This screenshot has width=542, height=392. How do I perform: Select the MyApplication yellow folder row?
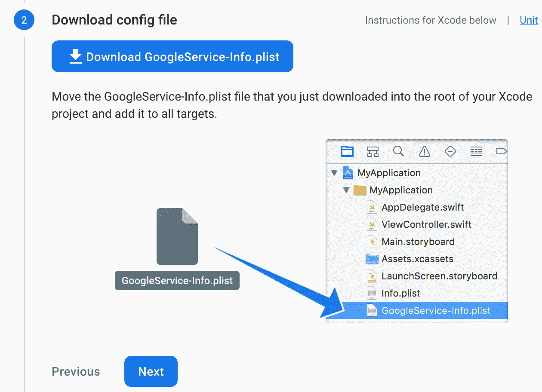click(x=417, y=190)
